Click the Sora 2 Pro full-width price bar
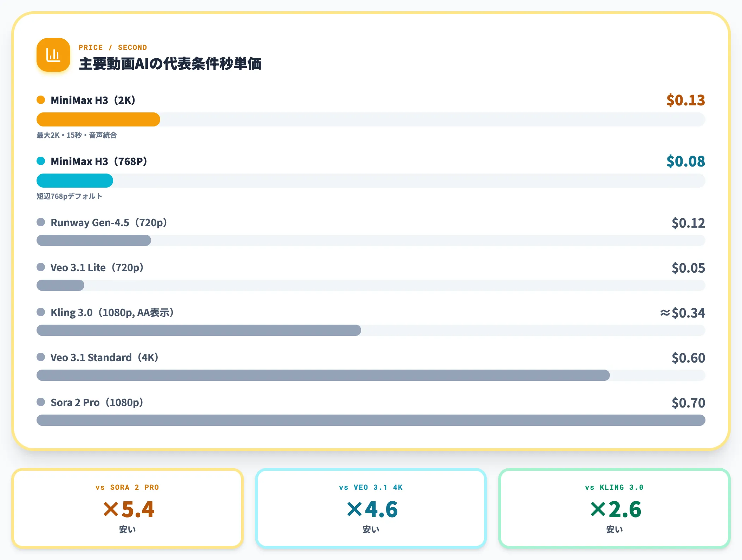 click(371, 420)
